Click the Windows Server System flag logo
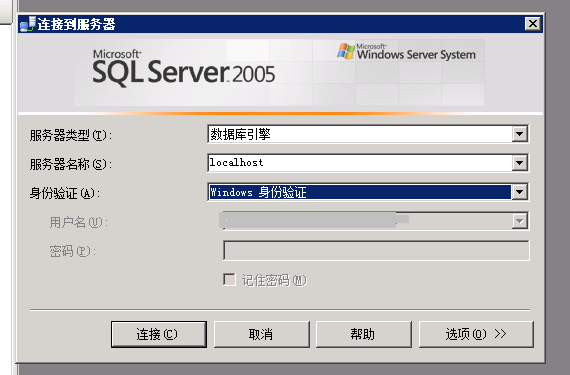 (x=346, y=51)
